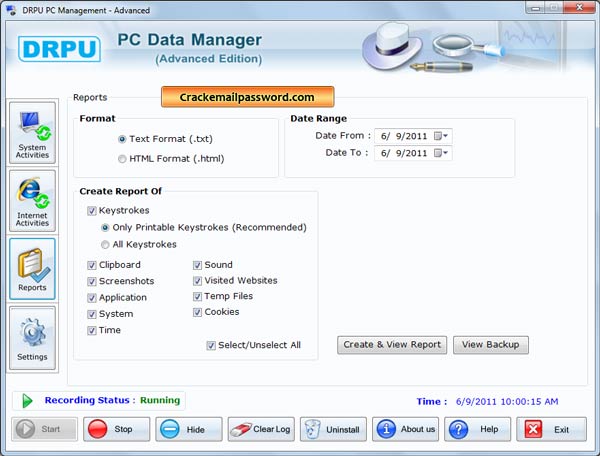The height and width of the screenshot is (456, 600).
Task: Toggle Select/Unselect All checkbox
Action: point(211,345)
